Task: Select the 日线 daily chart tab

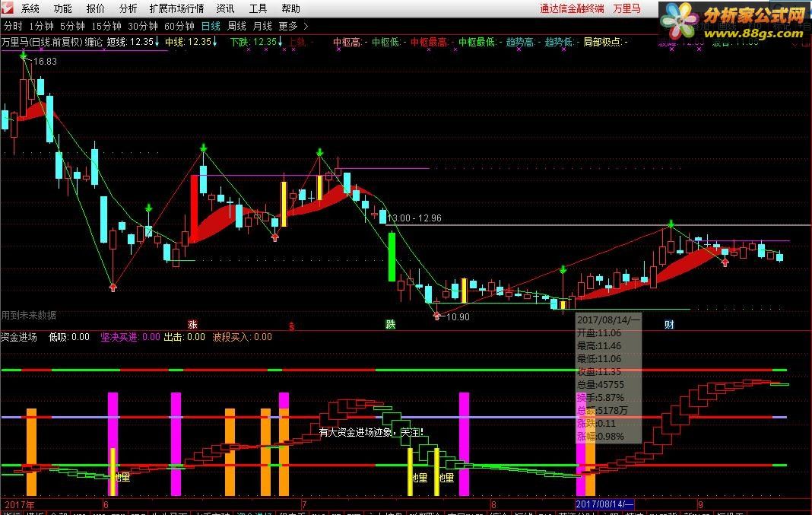Action: [x=211, y=26]
